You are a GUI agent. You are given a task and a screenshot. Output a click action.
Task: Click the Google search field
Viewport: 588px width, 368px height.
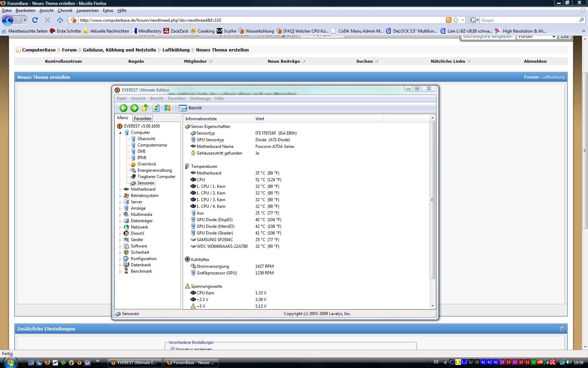coord(528,20)
